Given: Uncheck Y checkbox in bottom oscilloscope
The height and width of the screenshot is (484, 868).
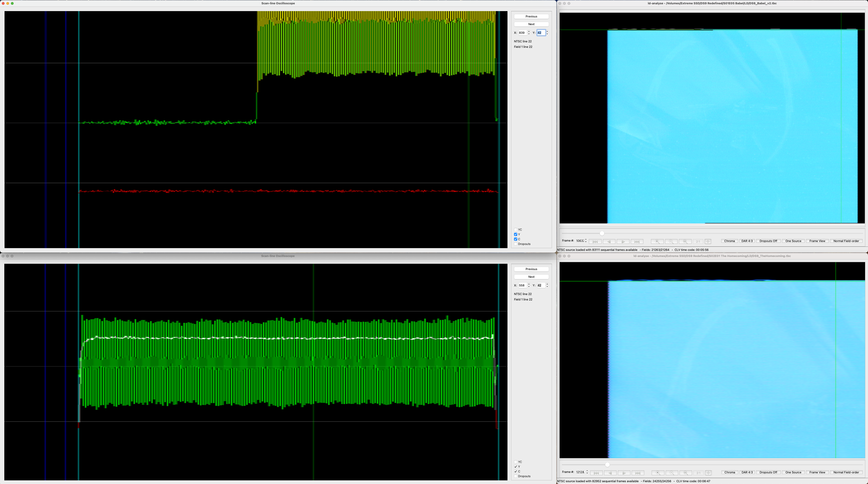Looking at the screenshot, I should pyautogui.click(x=516, y=467).
